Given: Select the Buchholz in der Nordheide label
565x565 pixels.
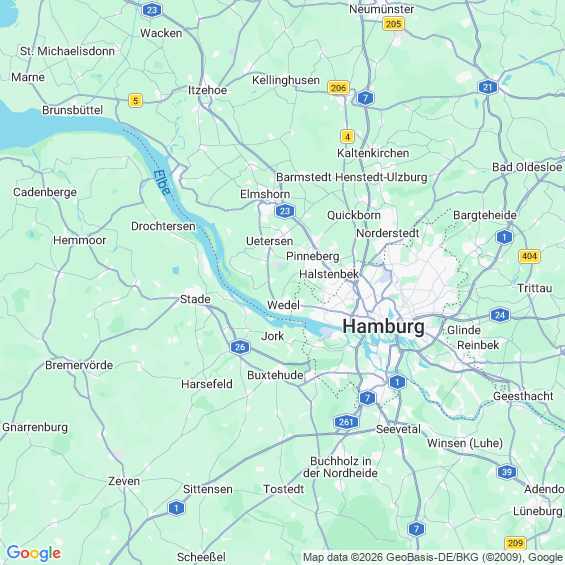Looking at the screenshot, I should point(341,467).
